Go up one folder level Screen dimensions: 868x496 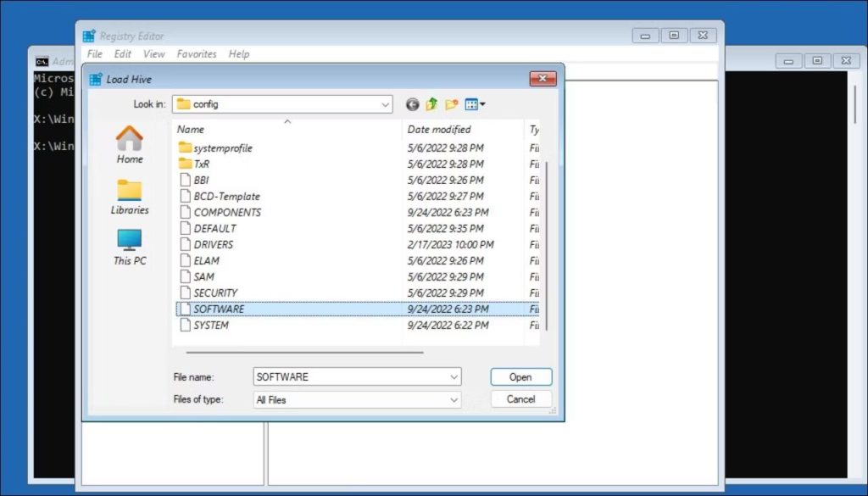click(x=431, y=104)
